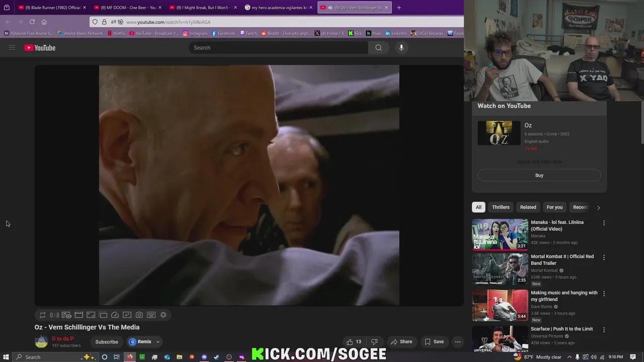This screenshot has width=644, height=362.
Task: Open the volume speaker icon in system tray
Action: click(594, 357)
